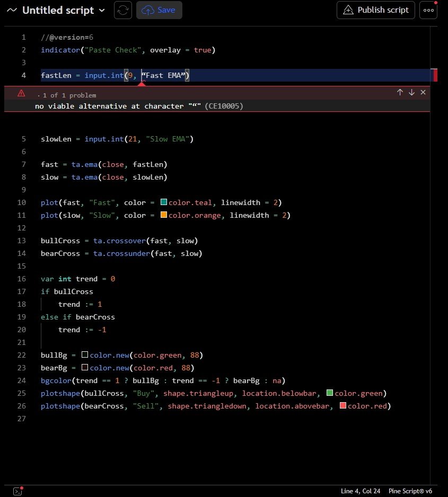Click 'indicator' keyword on line 2
Viewport: 448px width, 497px height.
pos(60,50)
